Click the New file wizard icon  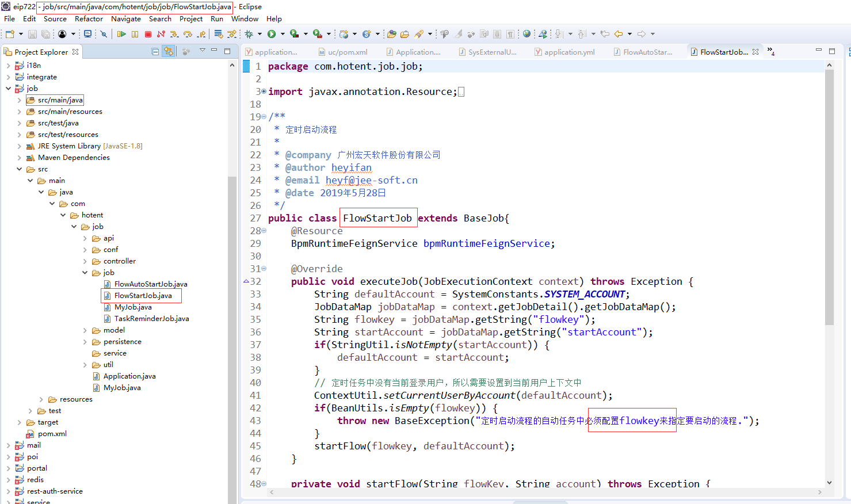point(10,35)
